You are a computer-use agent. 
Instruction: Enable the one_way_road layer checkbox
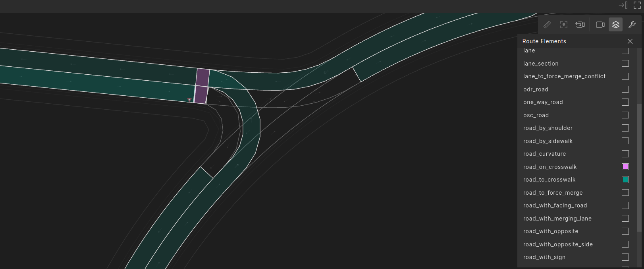pos(625,102)
